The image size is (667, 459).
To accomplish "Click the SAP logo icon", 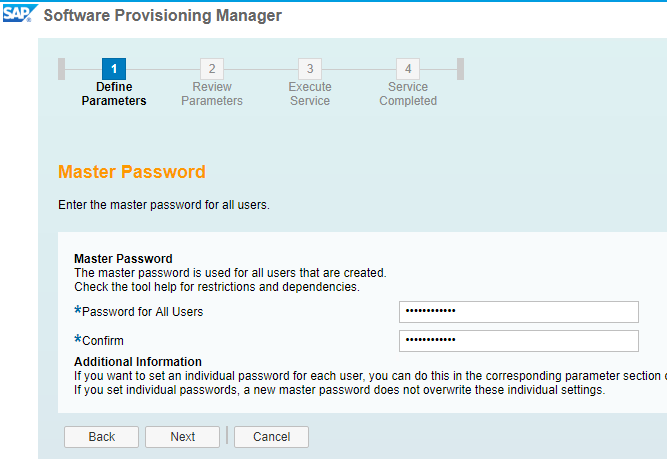I will [20, 13].
